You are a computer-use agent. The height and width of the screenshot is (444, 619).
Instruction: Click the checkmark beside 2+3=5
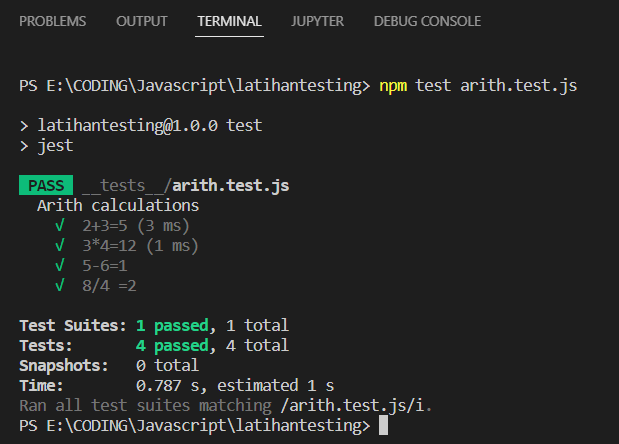coord(60,226)
